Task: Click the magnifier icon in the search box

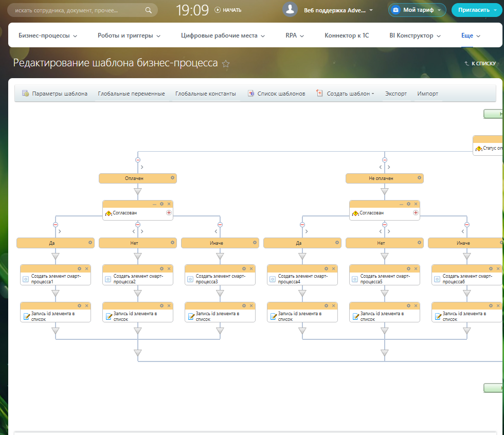Action: 149,10
